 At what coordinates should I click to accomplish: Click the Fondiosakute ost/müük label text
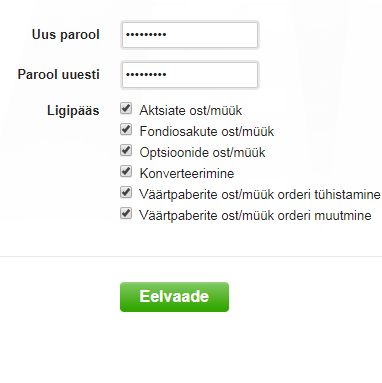pos(207,131)
